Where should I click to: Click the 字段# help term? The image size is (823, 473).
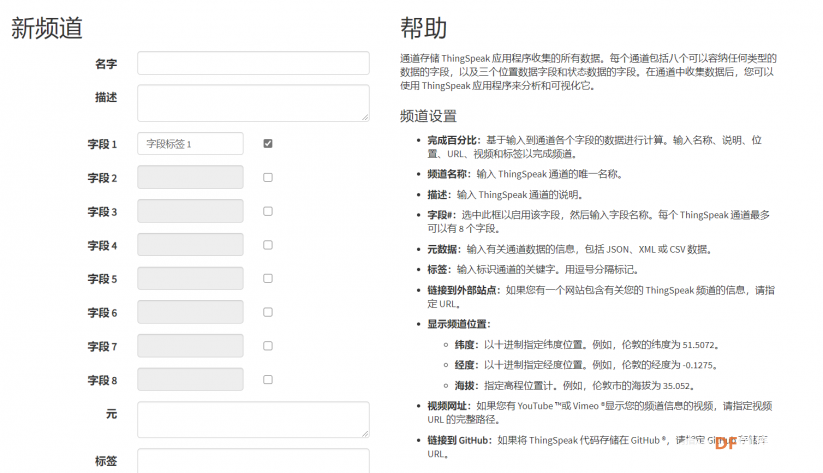pyautogui.click(x=439, y=215)
